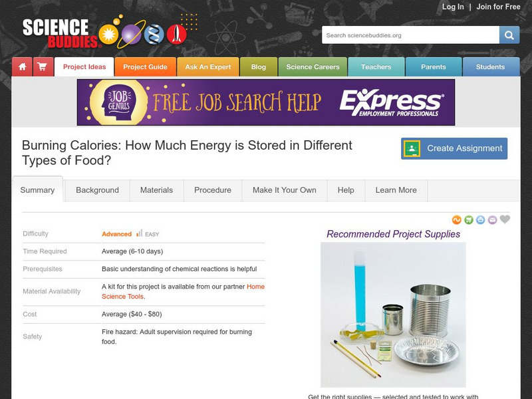Focus the Search sciencebuddies.org field
The width and height of the screenshot is (532, 399).
tap(410, 35)
